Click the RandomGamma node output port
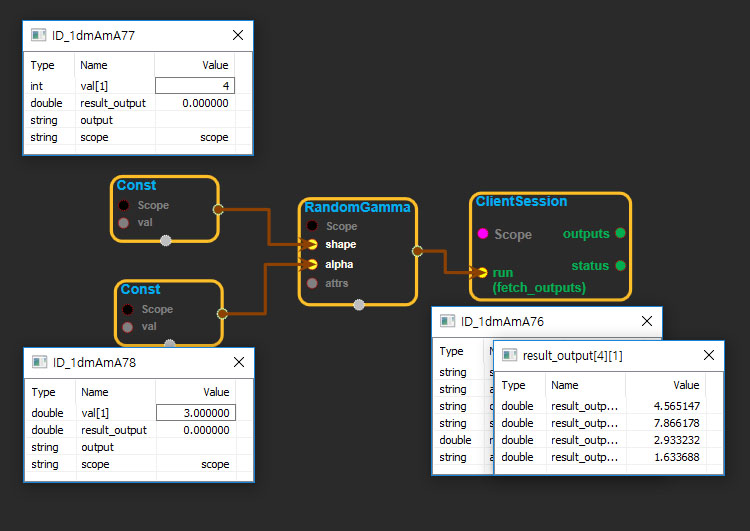This screenshot has height=531, width=750. coord(417,252)
